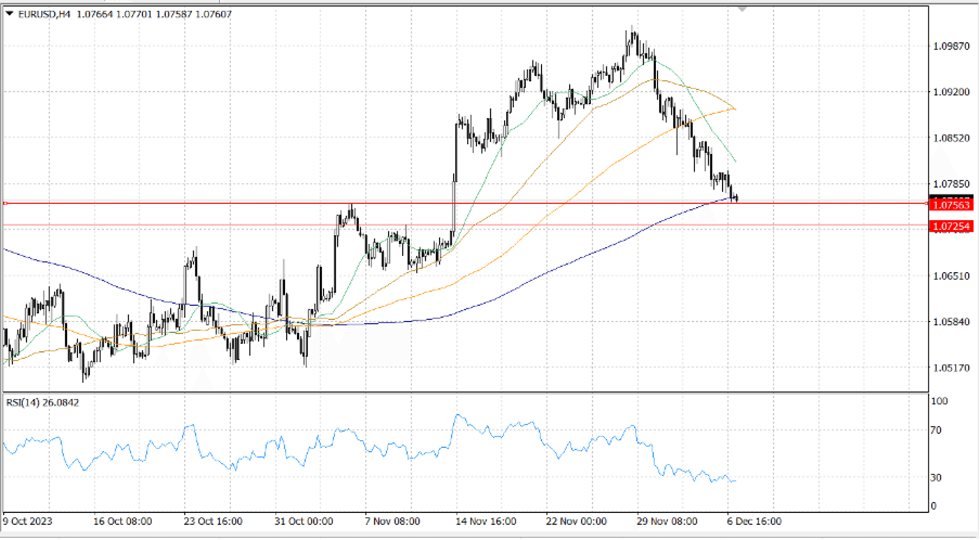Click the RSI 70 level scale label
Image resolution: width=980 pixels, height=540 pixels.
[935, 430]
